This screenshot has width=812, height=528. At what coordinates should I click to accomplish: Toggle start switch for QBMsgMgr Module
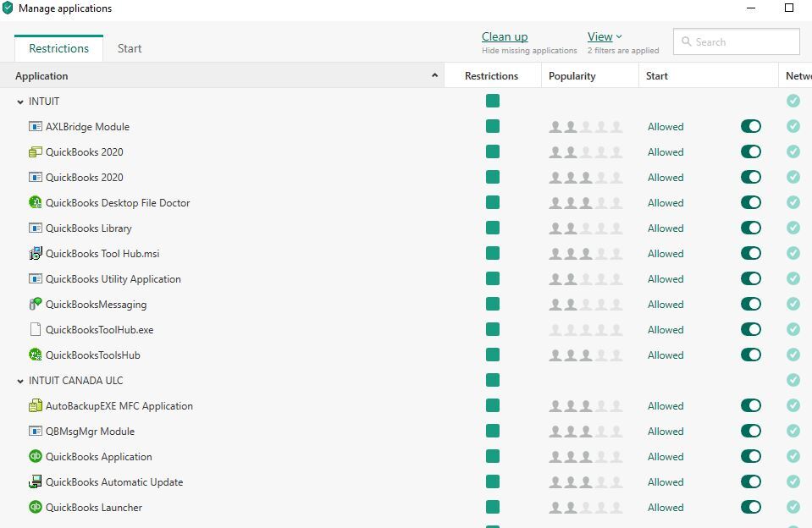[x=750, y=432]
